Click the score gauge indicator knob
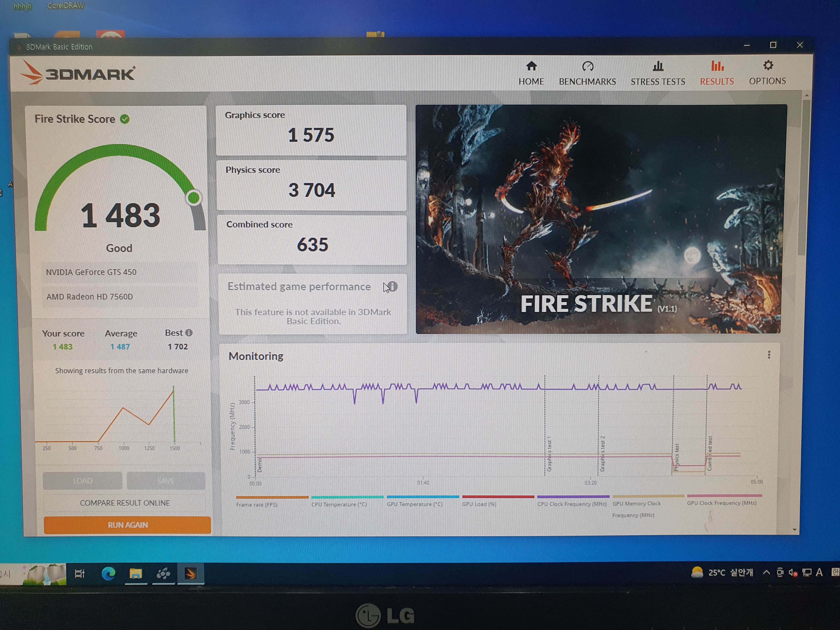 coord(194,197)
